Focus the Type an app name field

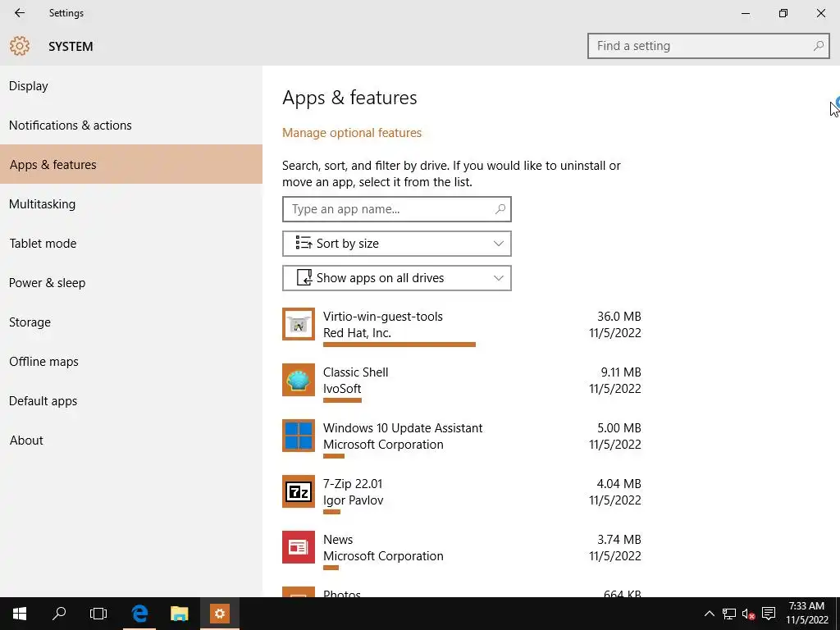point(397,209)
